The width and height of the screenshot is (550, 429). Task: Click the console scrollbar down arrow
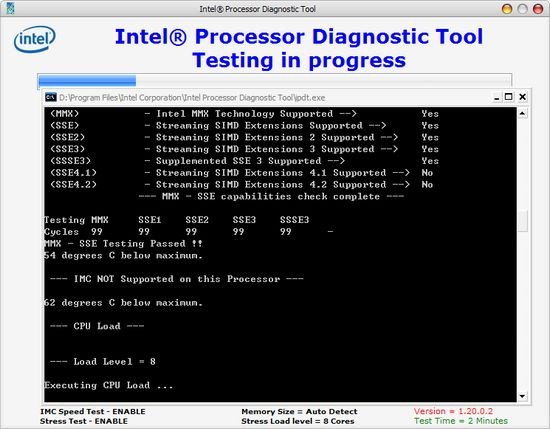tap(522, 396)
